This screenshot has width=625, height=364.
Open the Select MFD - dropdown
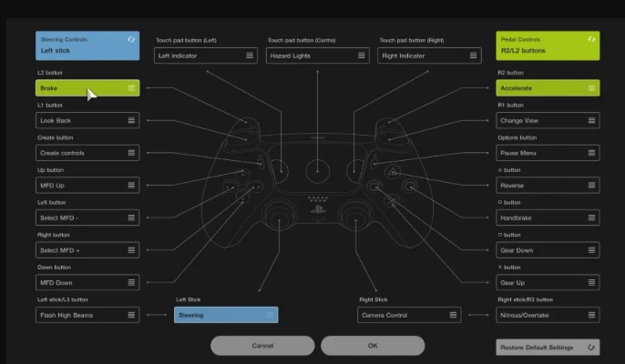pos(87,217)
